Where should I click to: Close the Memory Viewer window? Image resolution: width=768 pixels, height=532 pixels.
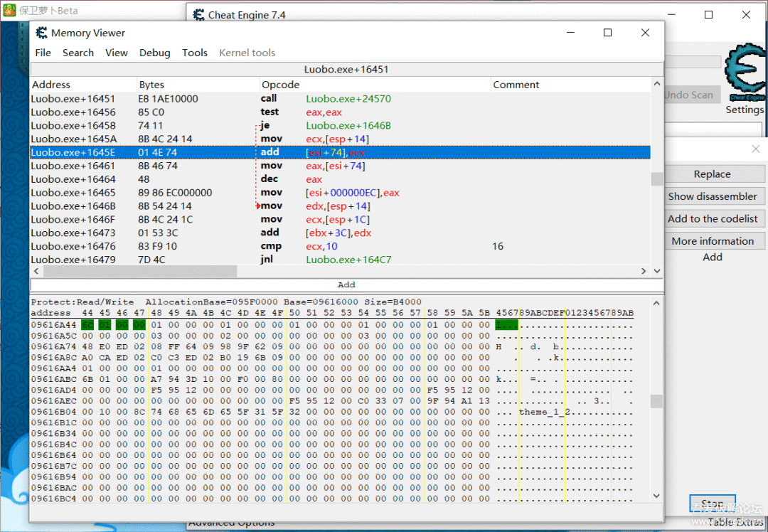[x=645, y=33]
